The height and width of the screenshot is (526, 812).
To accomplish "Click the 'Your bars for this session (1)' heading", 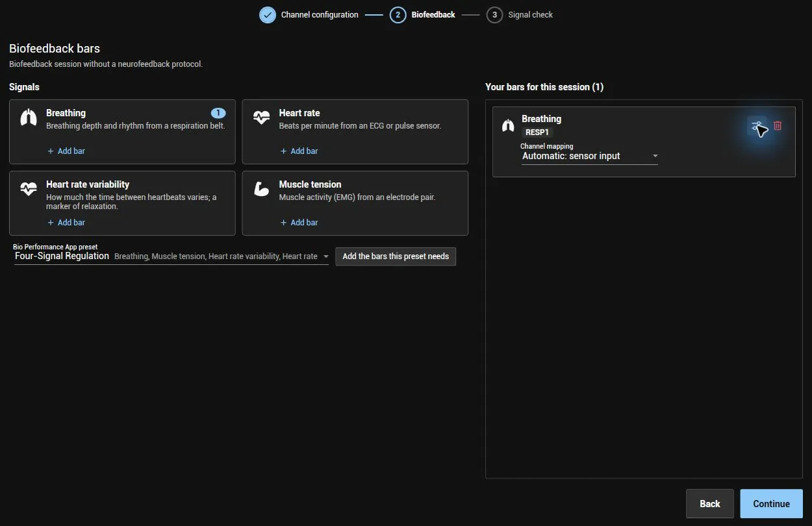I will point(544,87).
